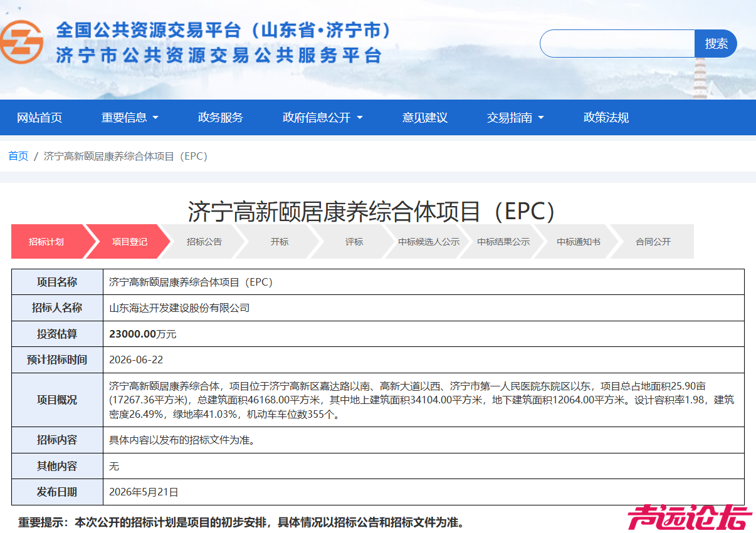The height and width of the screenshot is (533, 756).
Task: Click the project name value in table
Action: 191,282
